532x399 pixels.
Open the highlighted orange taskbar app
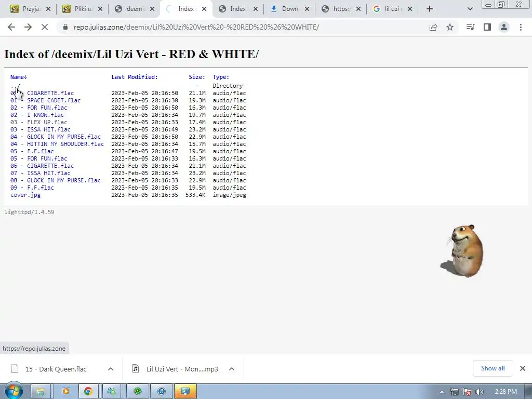click(x=185, y=392)
